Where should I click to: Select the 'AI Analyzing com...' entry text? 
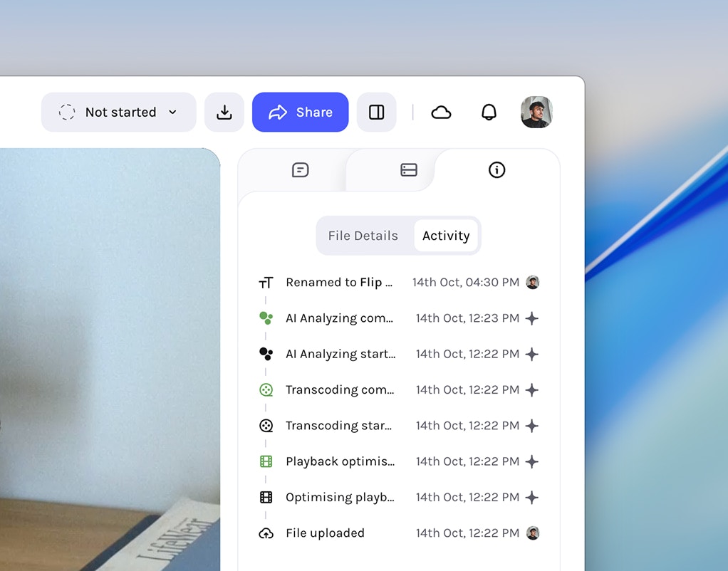pos(339,318)
